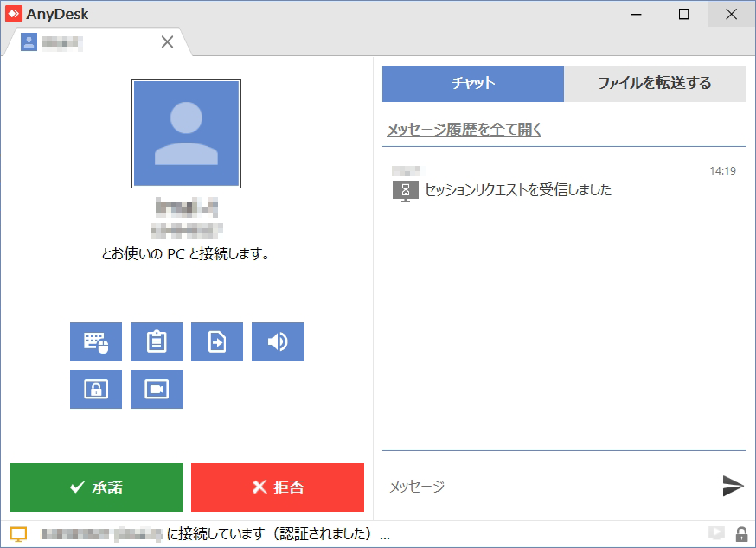Image resolution: width=756 pixels, height=548 pixels.
Task: Click the session request icon beside the message
Action: [403, 191]
